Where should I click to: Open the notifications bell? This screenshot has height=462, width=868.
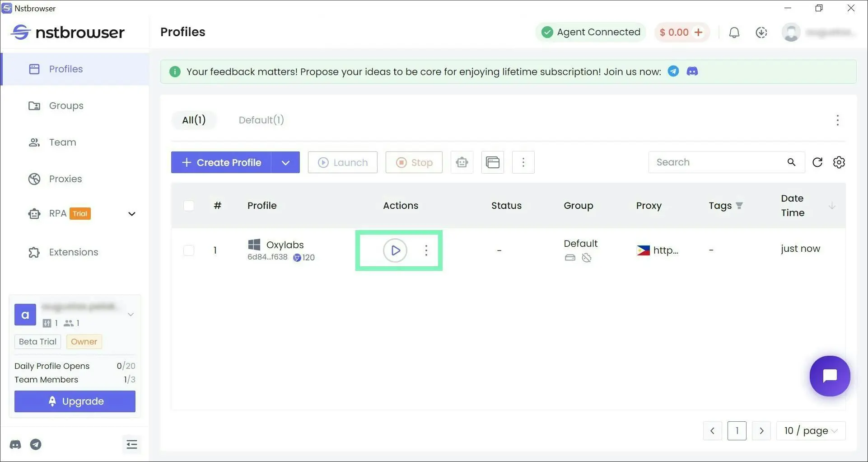pos(734,33)
